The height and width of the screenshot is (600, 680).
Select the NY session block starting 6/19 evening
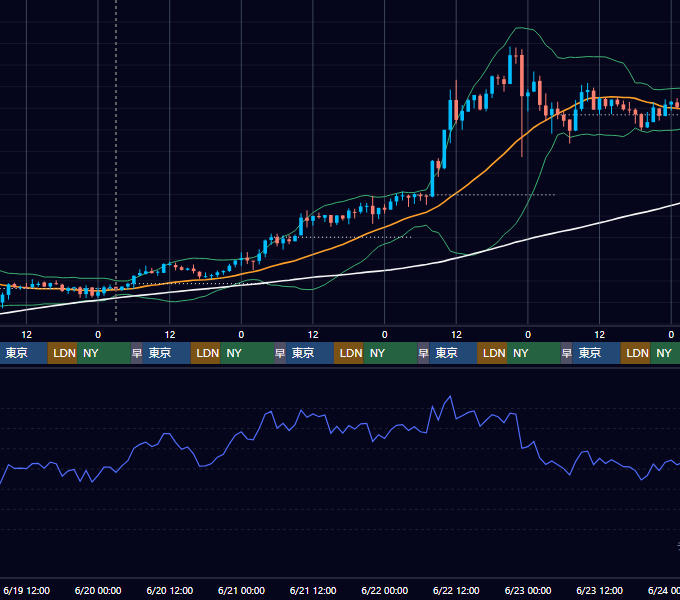pyautogui.click(x=104, y=353)
